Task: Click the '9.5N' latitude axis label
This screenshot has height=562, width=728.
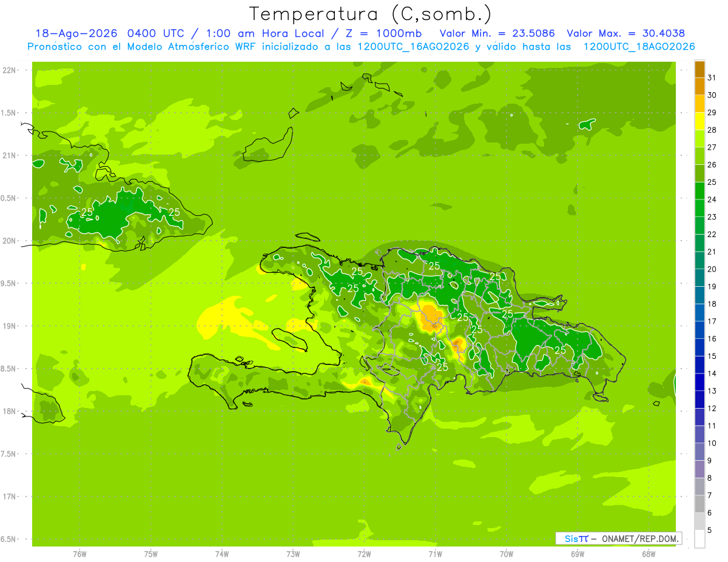Action: (x=8, y=283)
